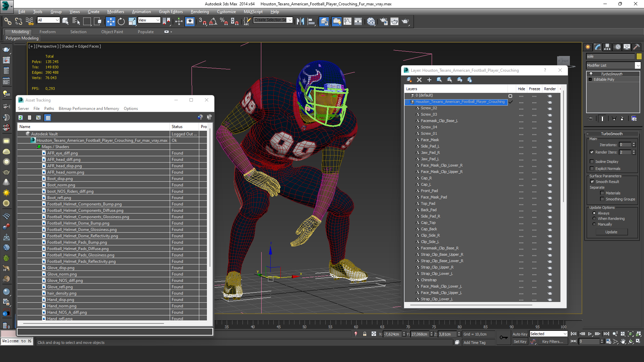Open the Material Editor icon
The height and width of the screenshot is (362, 644).
point(371,21)
